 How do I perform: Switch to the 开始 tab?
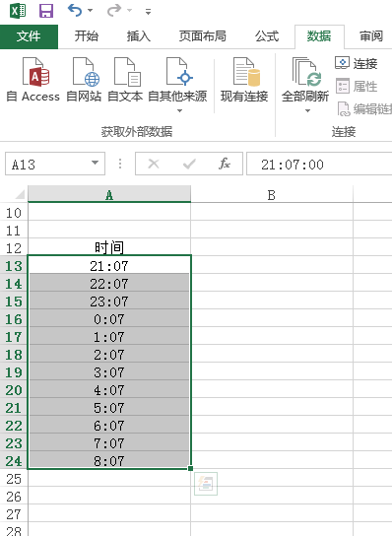point(87,36)
